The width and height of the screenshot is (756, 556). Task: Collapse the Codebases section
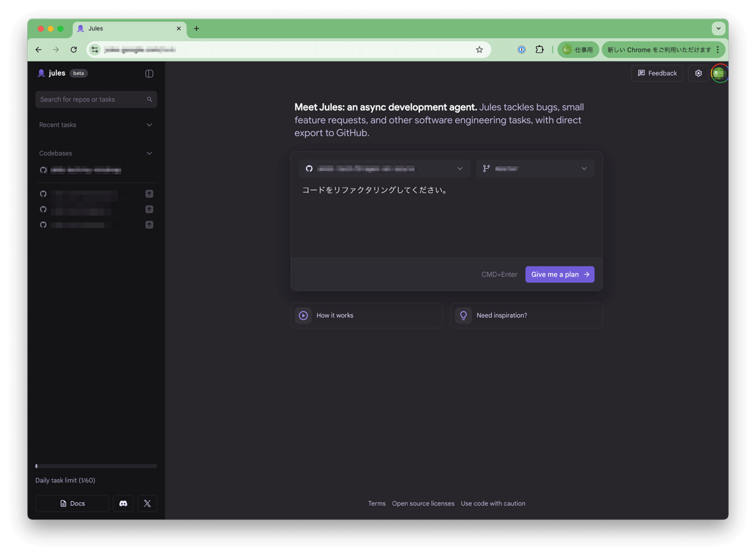[x=149, y=153]
